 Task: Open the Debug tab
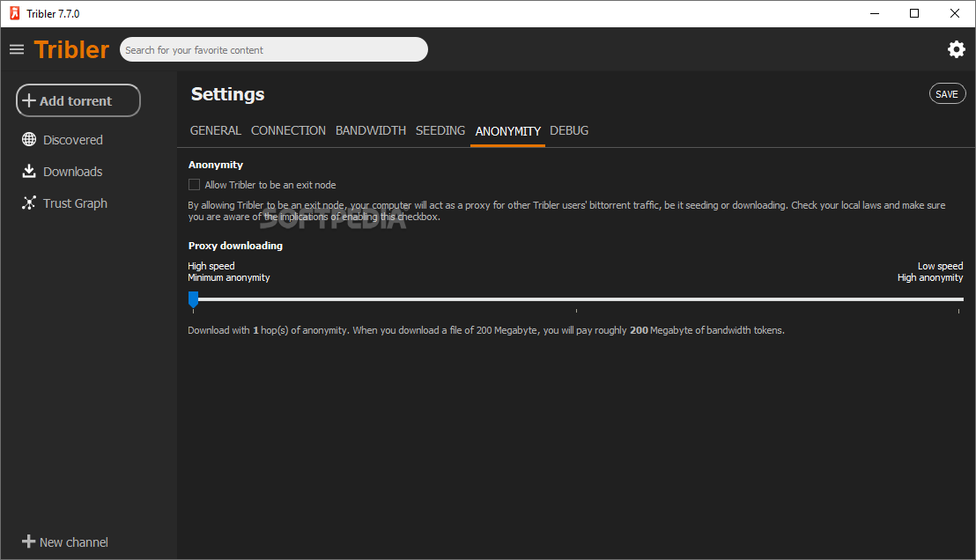[x=569, y=130]
